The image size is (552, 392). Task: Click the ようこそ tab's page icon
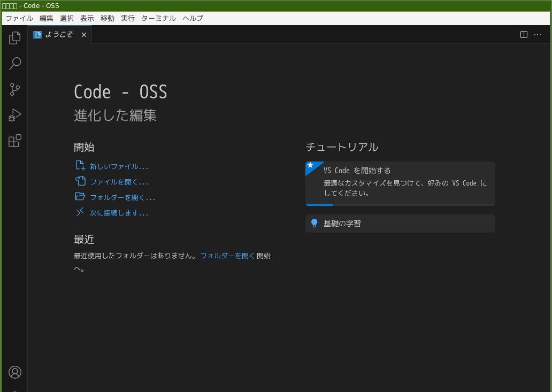pyautogui.click(x=37, y=34)
